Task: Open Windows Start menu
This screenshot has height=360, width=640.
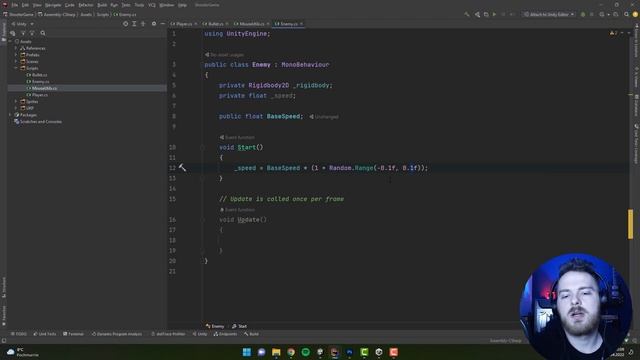Action: click(x=247, y=352)
